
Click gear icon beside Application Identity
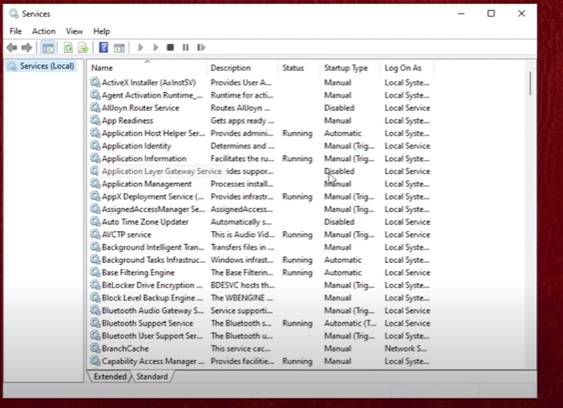tap(95, 146)
